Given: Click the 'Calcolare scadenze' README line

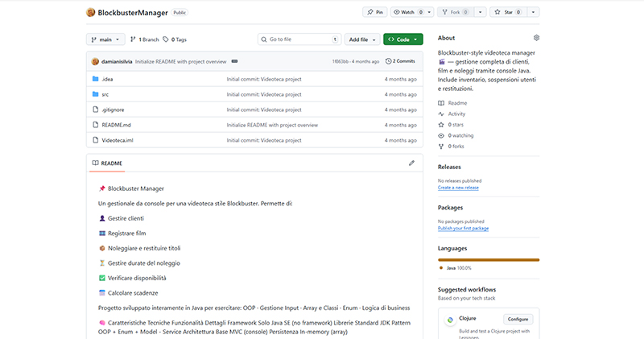Looking at the screenshot, I should (128, 293).
